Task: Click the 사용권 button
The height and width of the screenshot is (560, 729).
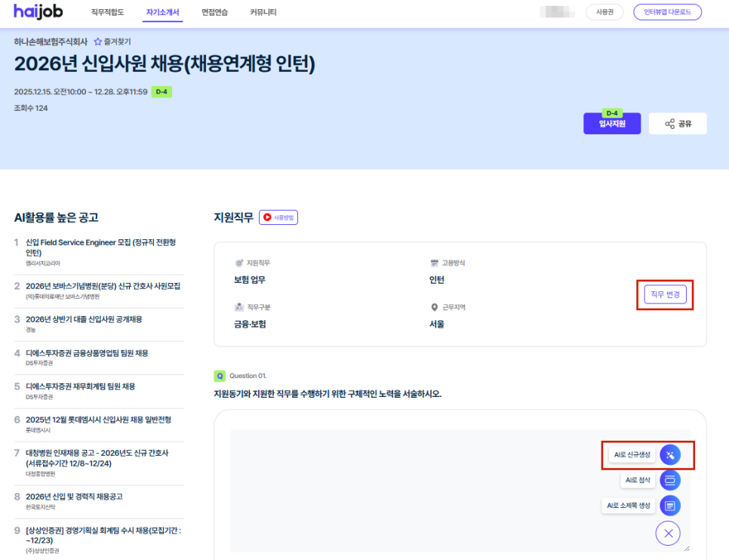Action: [x=604, y=12]
